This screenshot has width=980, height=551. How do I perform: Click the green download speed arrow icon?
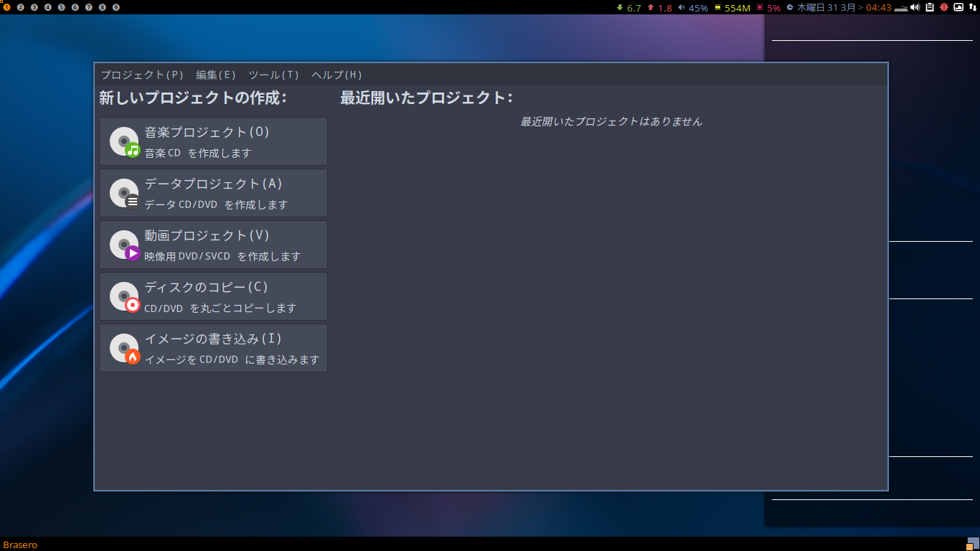click(620, 7)
